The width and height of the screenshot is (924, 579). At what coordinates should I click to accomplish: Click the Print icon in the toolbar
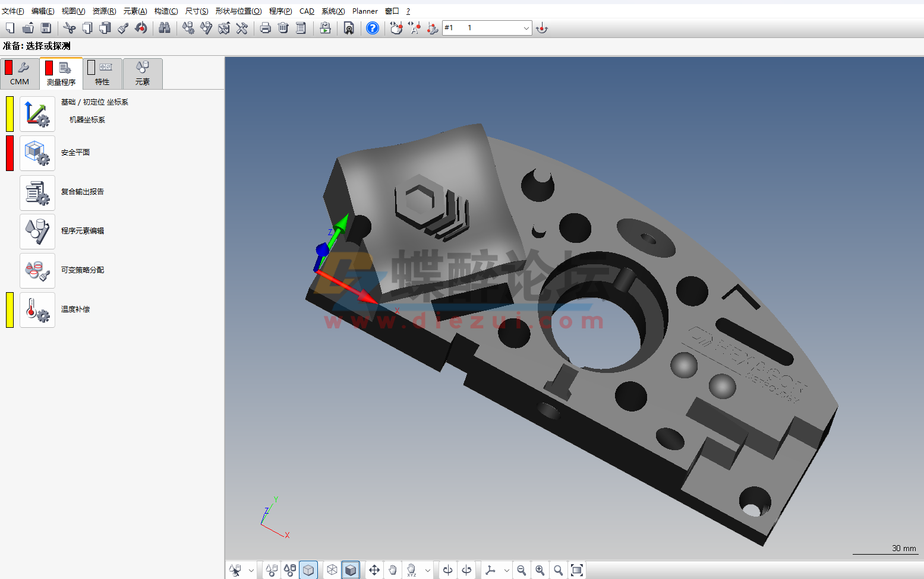click(266, 28)
